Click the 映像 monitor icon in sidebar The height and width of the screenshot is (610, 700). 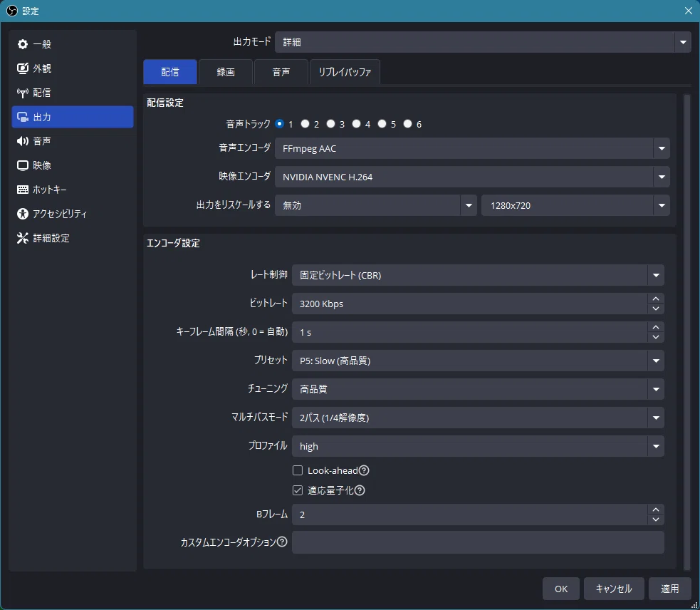(22, 165)
